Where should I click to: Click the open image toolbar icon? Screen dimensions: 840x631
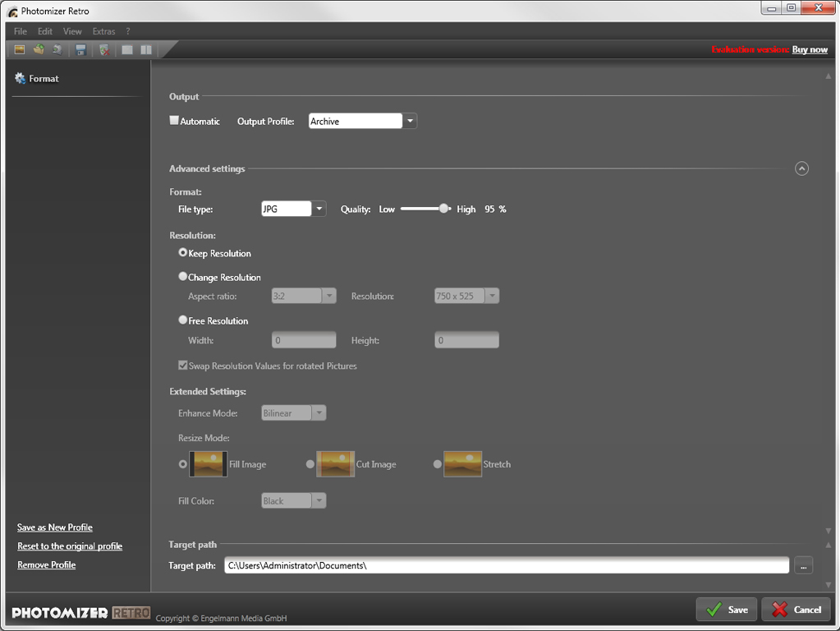[x=20, y=50]
